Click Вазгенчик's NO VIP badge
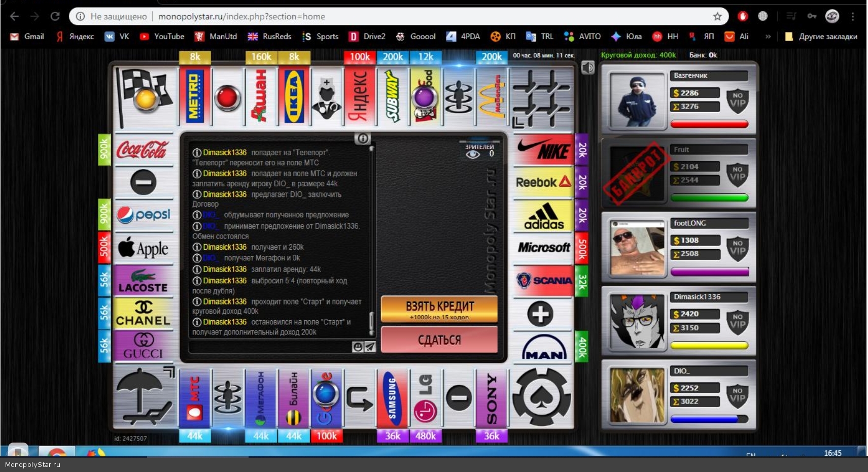This screenshot has height=472, width=868. pyautogui.click(x=738, y=100)
